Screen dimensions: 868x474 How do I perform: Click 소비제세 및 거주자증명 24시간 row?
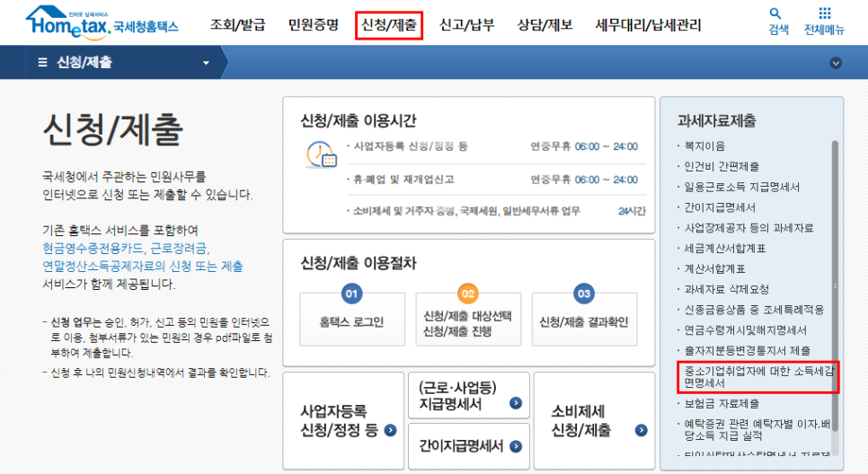496,211
